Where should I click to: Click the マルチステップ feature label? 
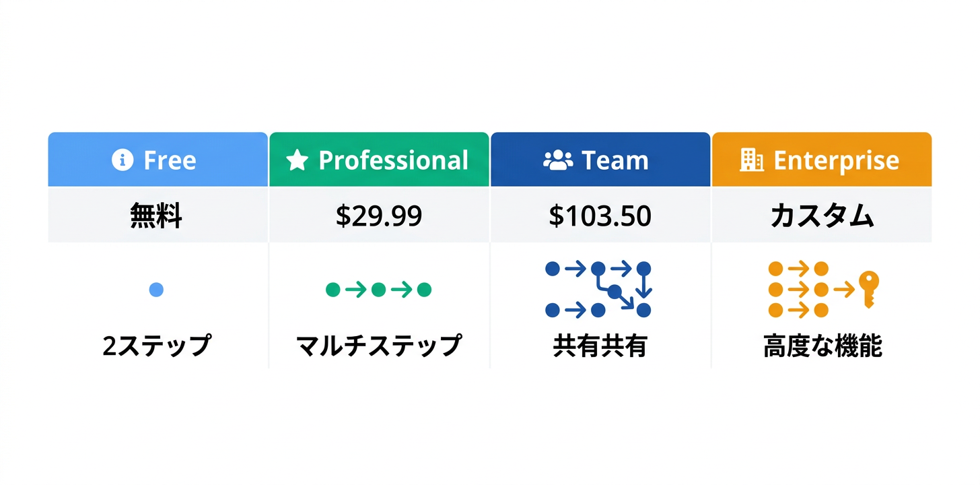coord(378,346)
